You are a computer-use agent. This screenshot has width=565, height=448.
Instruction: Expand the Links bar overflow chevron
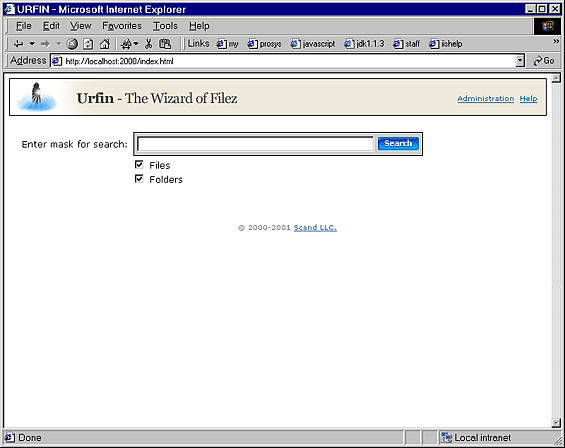pyautogui.click(x=556, y=42)
